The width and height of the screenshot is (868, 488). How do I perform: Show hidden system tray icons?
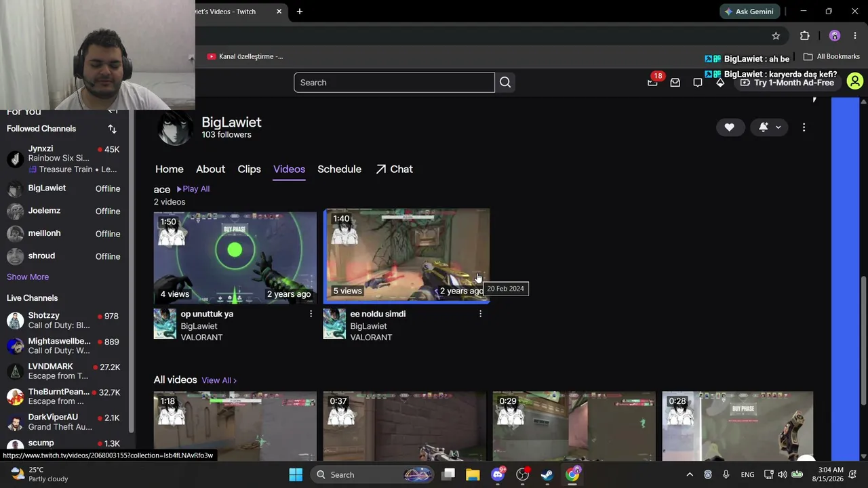pyautogui.click(x=690, y=474)
